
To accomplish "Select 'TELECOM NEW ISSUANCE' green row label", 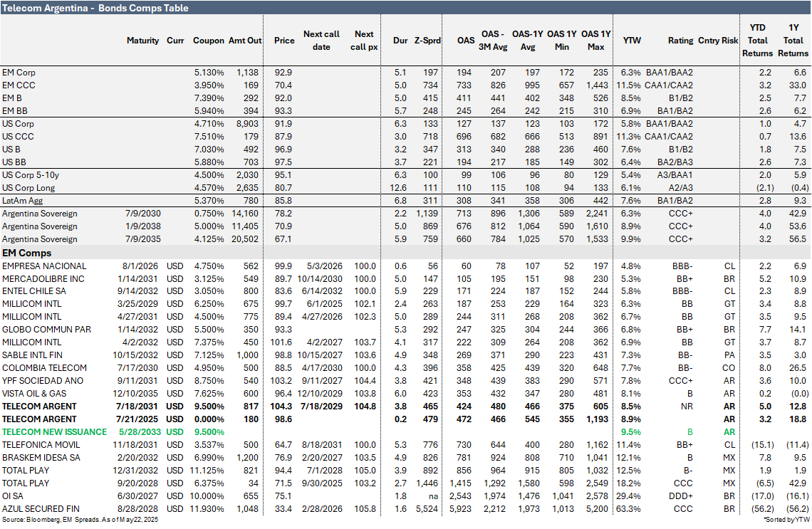I will [54, 431].
